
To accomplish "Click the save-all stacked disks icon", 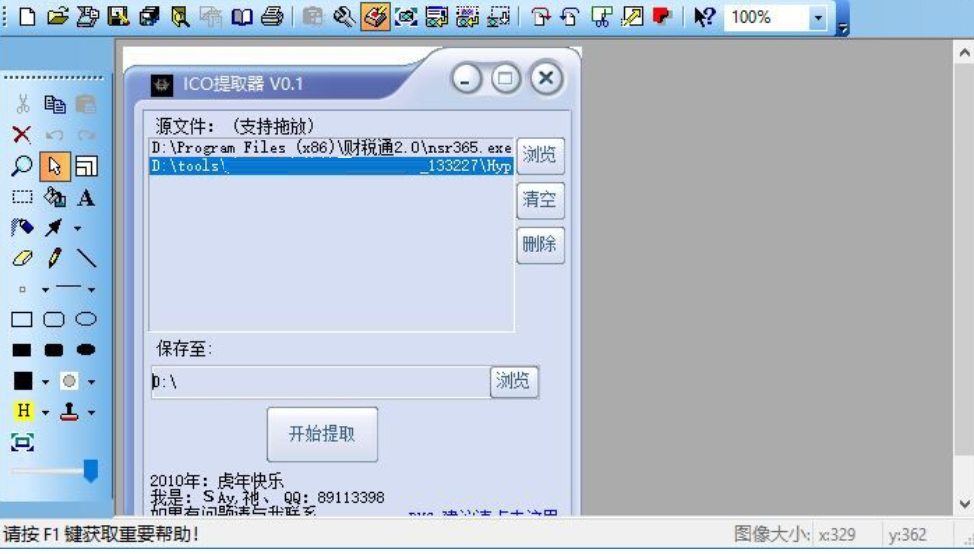I will [x=149, y=17].
